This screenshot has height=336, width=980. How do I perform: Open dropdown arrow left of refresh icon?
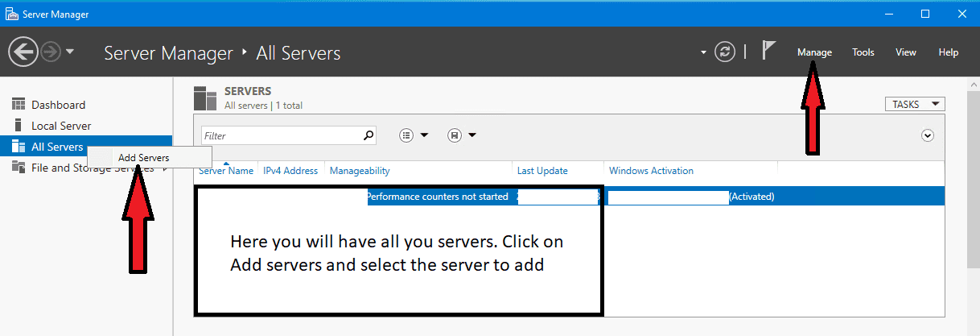[x=704, y=52]
